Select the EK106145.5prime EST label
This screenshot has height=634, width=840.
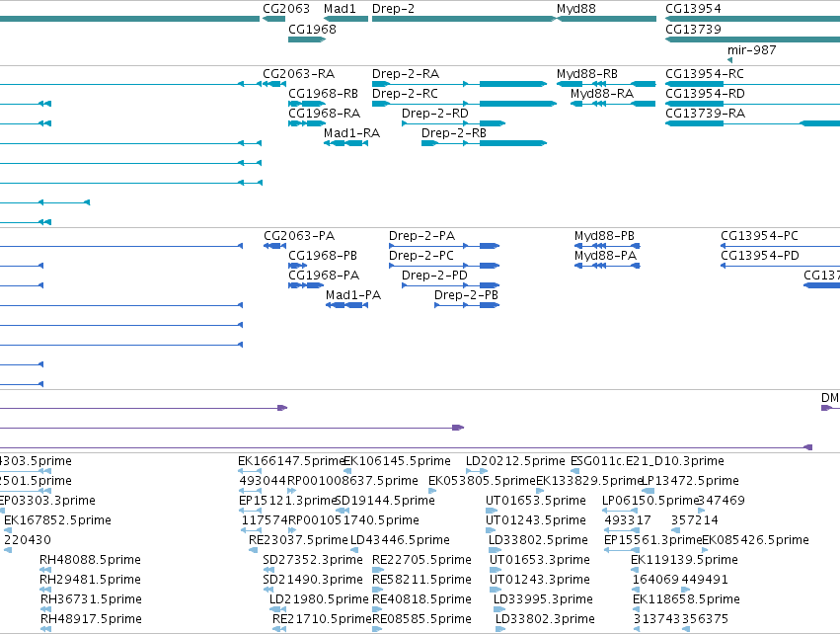point(397,461)
